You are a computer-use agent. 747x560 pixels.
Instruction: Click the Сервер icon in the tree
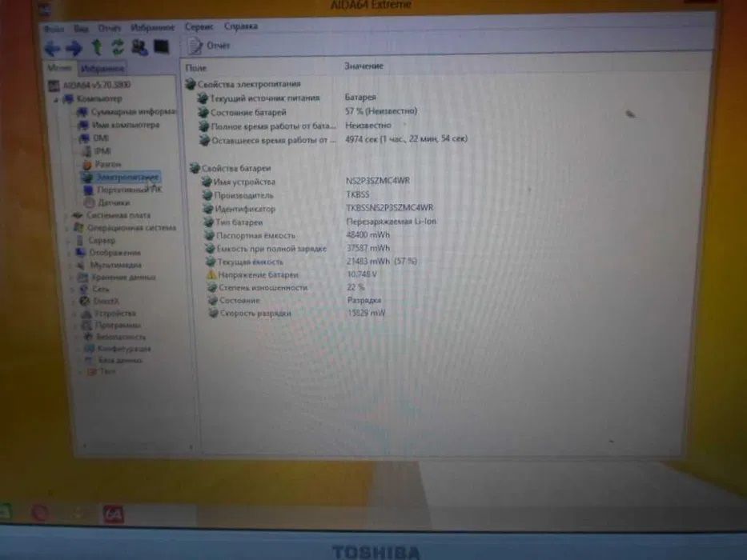pos(80,241)
